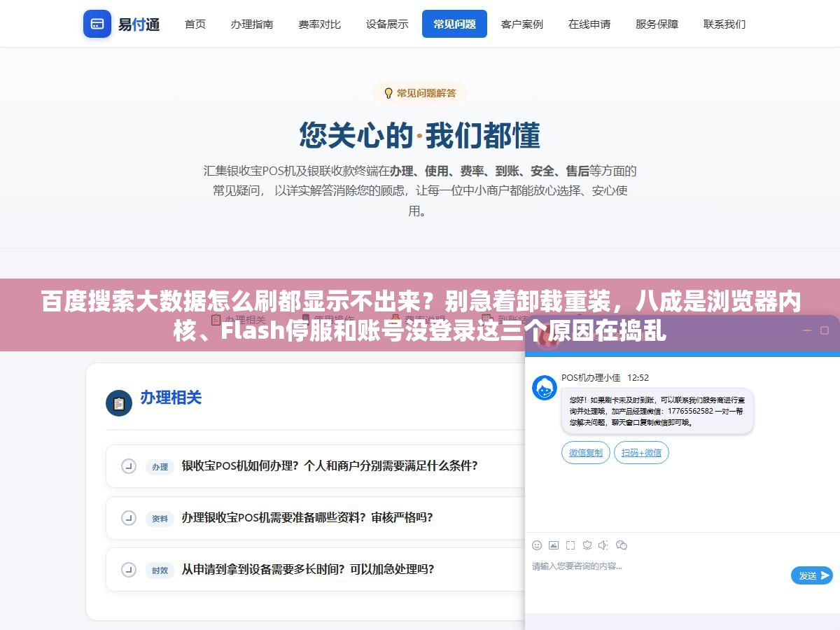
Task: Open the emoji picker in chat
Action: (537, 545)
